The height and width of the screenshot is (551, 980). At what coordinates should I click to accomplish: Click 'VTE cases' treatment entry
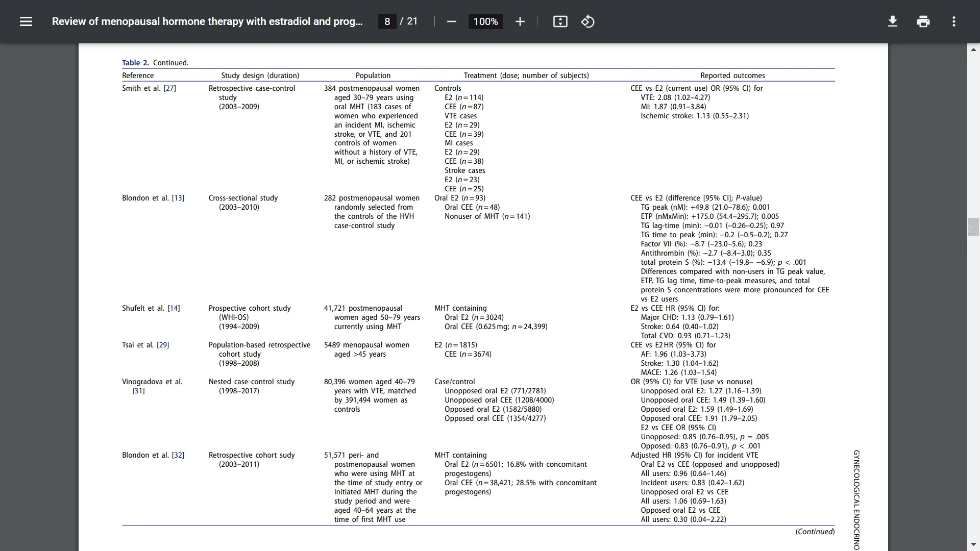[460, 116]
